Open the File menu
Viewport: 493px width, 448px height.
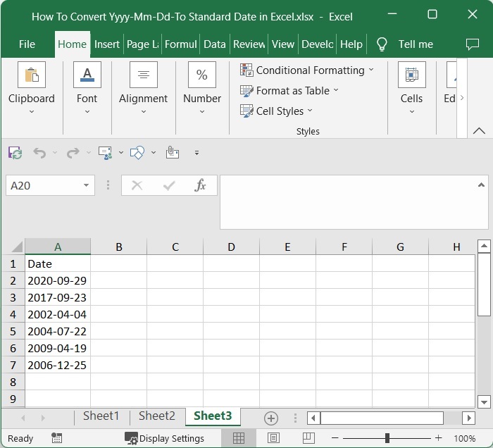tap(27, 44)
